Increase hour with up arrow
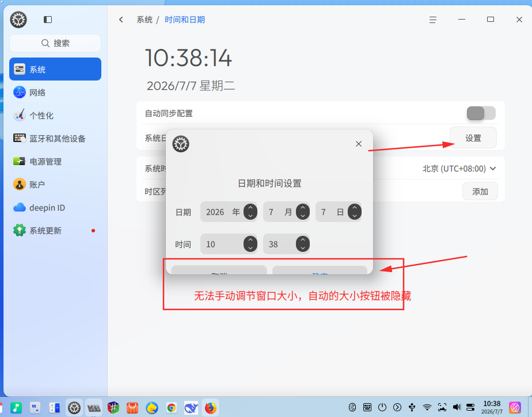 tap(250, 240)
